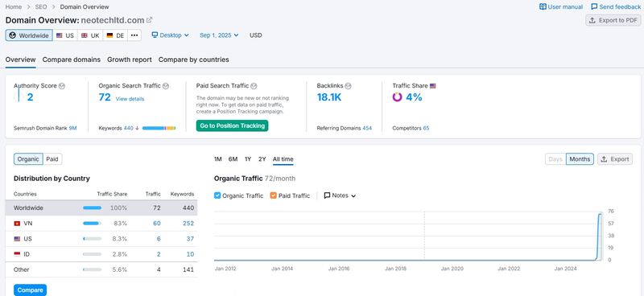
Task: Click the organic traffic spike on chart
Action: [600, 236]
